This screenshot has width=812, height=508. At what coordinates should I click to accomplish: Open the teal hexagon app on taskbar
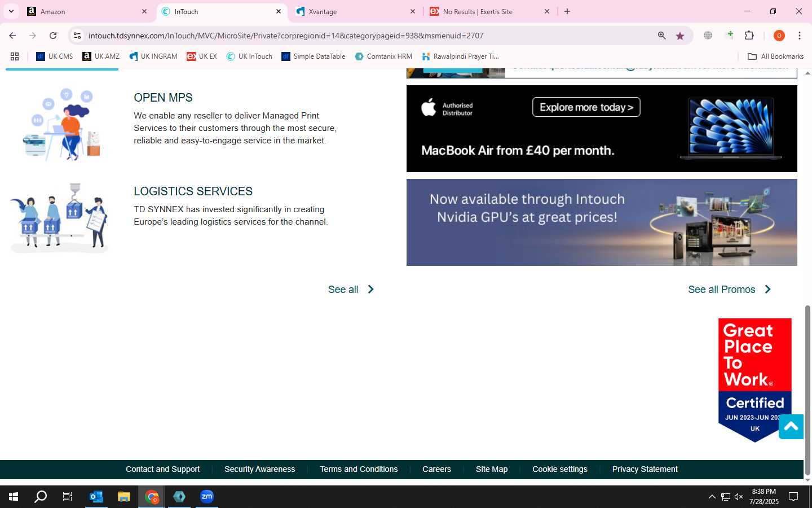(x=179, y=497)
